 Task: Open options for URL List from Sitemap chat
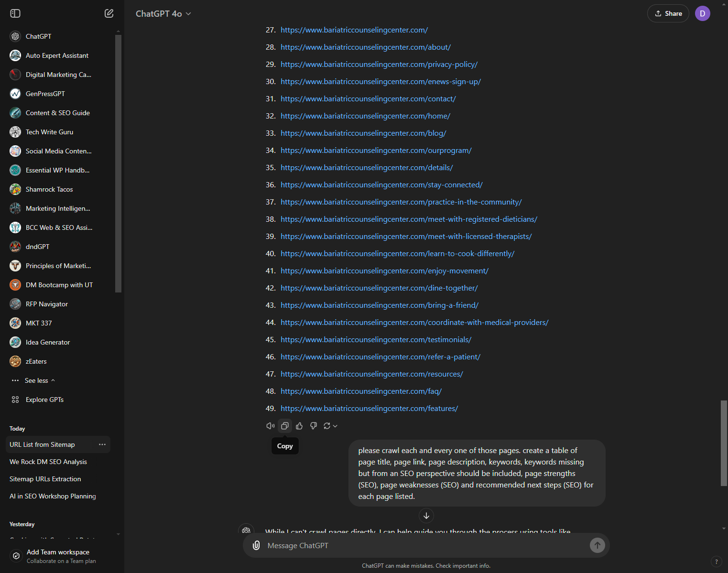(x=102, y=444)
